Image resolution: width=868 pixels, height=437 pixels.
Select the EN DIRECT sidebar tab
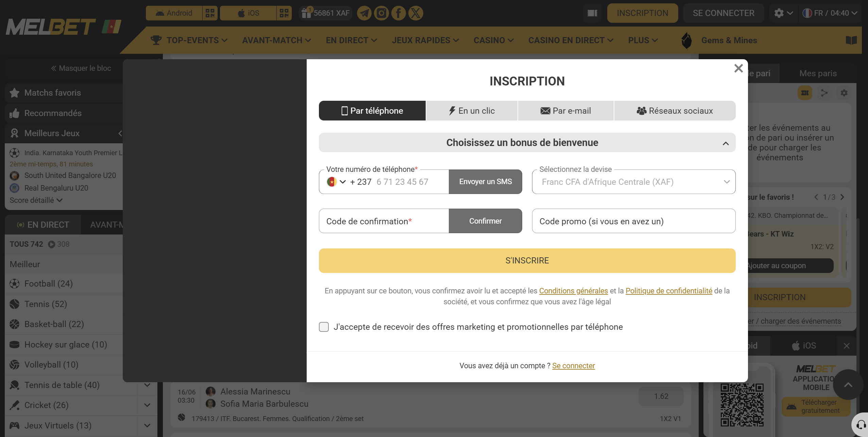point(43,225)
